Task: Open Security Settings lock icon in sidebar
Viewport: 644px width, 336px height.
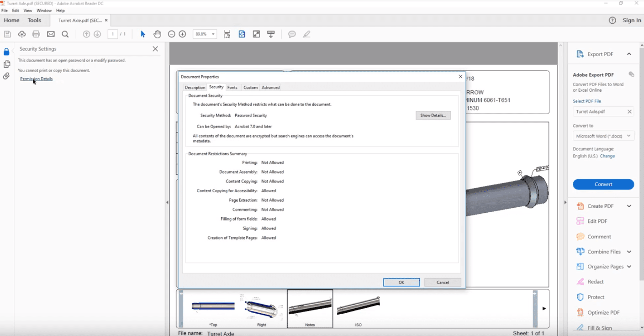Action: coord(6,52)
